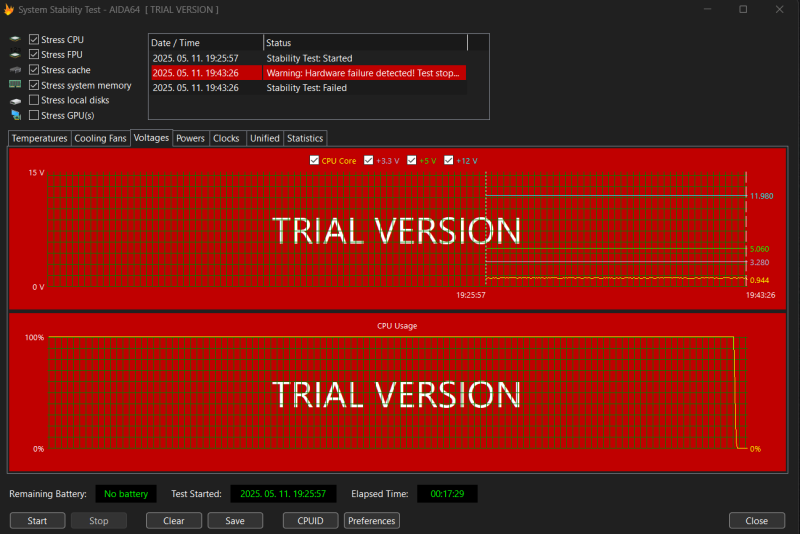Click the Status column header
The height and width of the screenshot is (534, 800).
point(365,43)
